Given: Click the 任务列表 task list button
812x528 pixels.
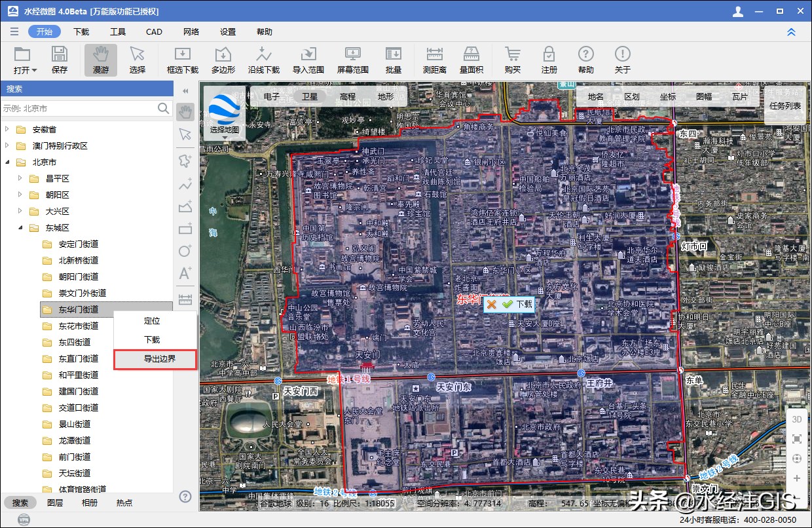Looking at the screenshot, I should [x=784, y=105].
